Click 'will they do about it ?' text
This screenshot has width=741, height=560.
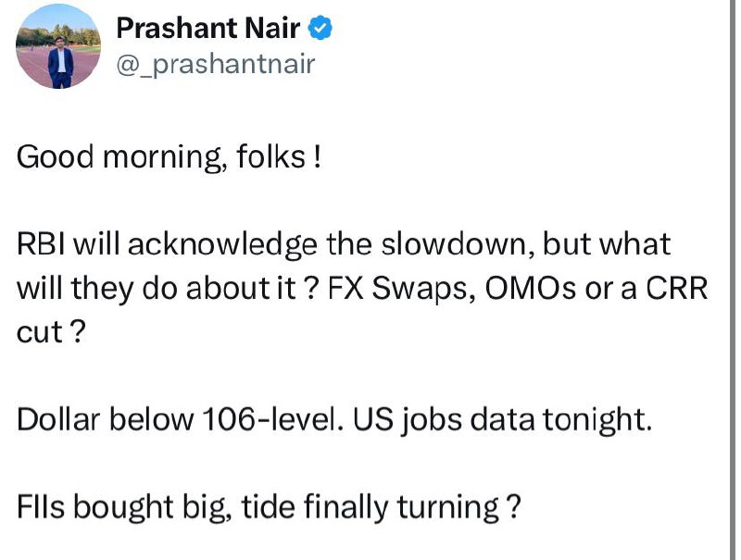pos(166,289)
